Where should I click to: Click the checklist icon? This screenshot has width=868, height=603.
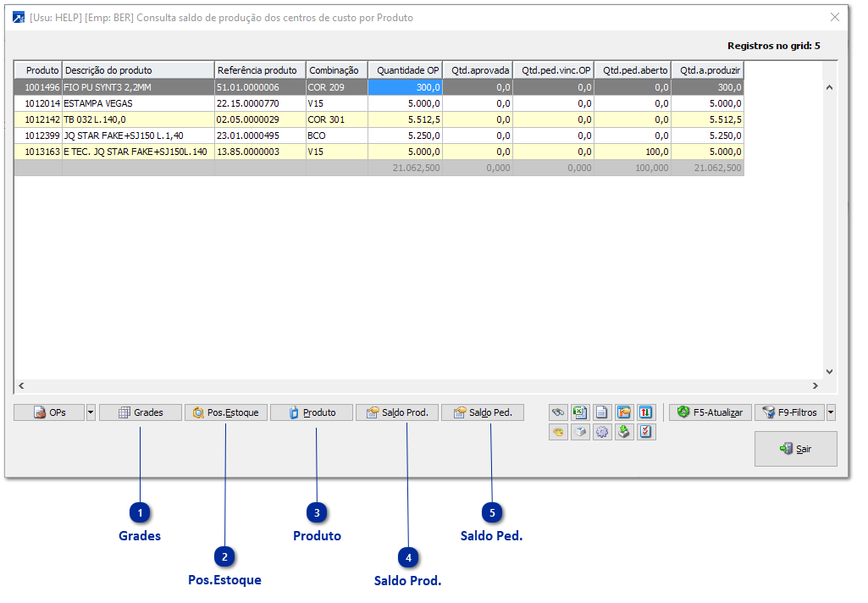coord(646,432)
